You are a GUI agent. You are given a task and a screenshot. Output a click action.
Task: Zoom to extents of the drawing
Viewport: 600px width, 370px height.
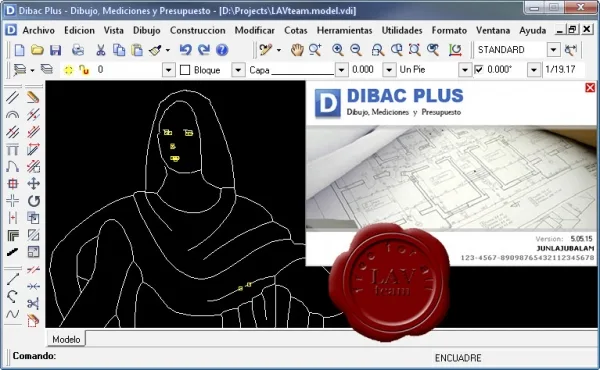(x=414, y=50)
